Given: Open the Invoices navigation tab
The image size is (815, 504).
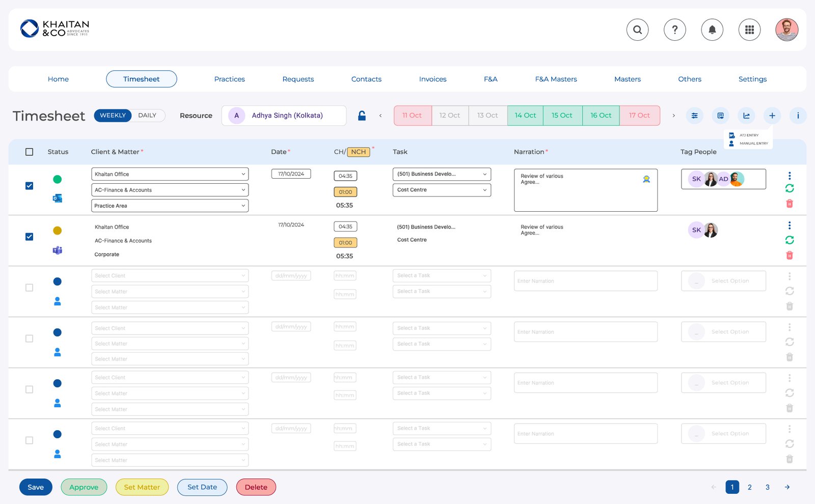Looking at the screenshot, I should tap(432, 79).
